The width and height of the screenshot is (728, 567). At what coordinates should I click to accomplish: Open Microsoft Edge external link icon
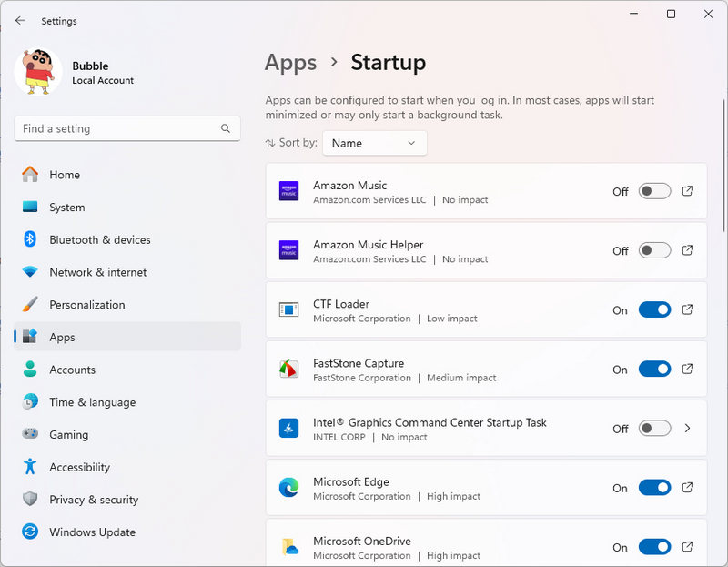[687, 487]
